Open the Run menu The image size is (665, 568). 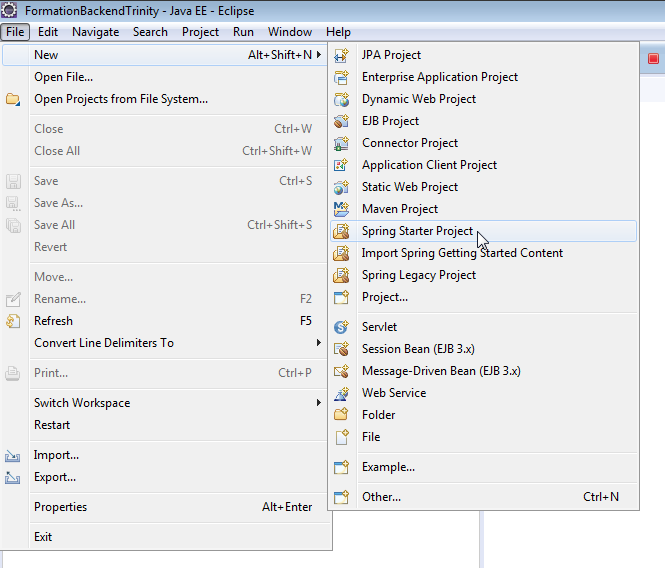point(243,32)
